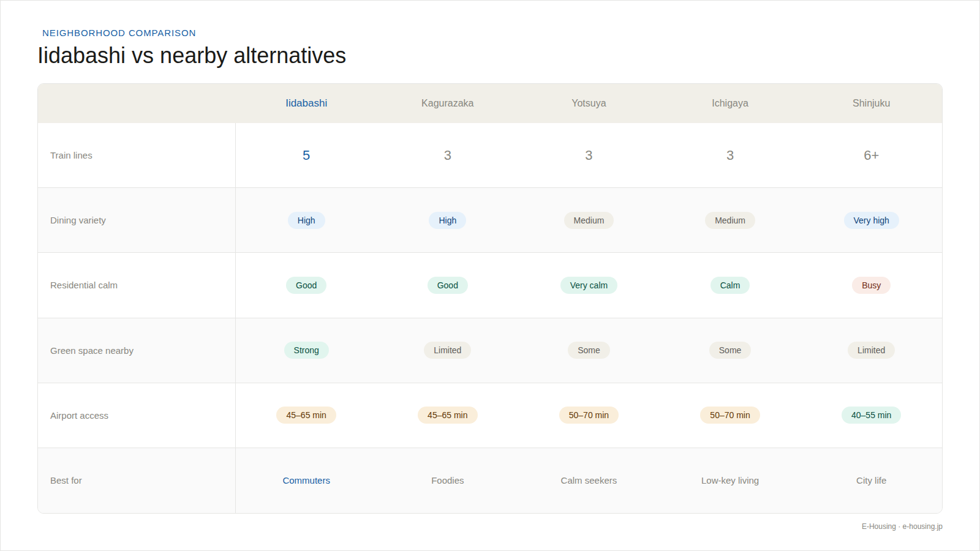Click the Good badge under Kagurazaka

(x=448, y=285)
